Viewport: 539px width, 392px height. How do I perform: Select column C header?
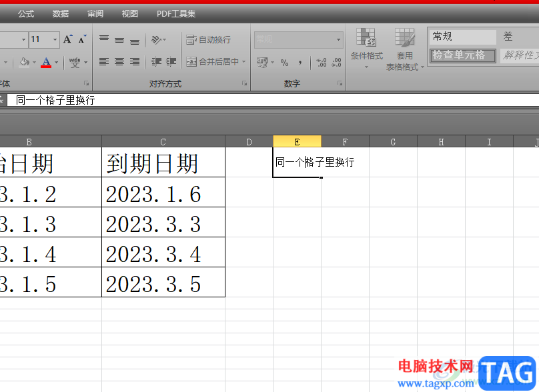163,142
